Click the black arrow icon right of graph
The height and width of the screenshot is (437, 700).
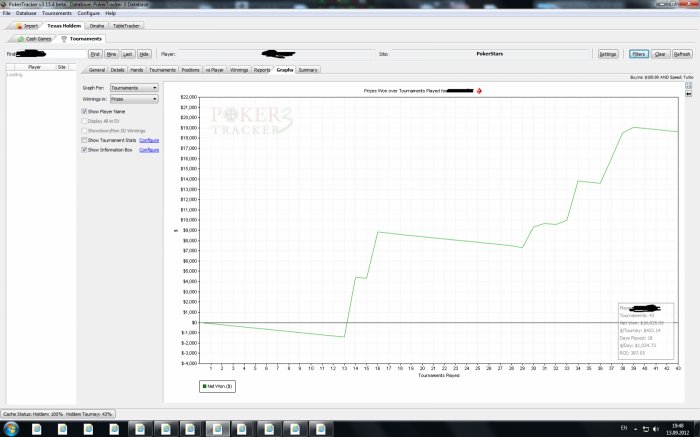(x=688, y=94)
